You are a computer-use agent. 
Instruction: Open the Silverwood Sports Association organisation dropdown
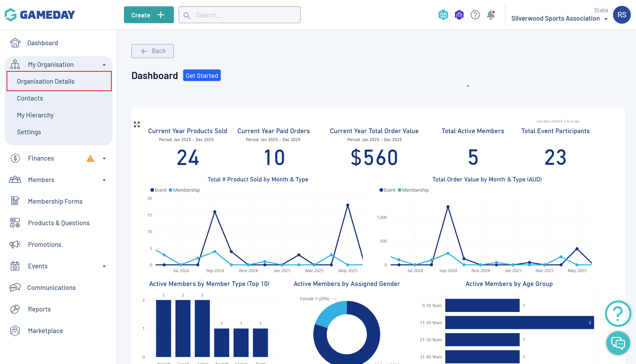pyautogui.click(x=559, y=19)
